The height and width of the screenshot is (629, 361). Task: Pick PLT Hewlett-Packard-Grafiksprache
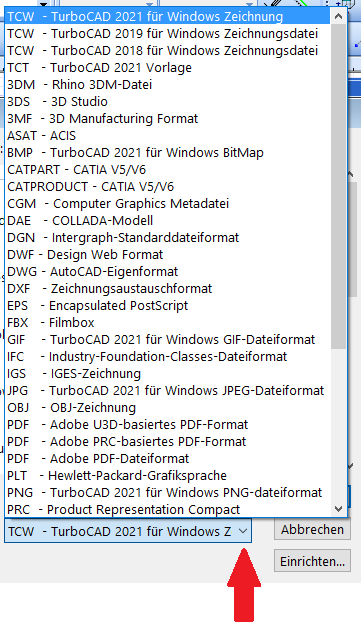tap(168, 476)
